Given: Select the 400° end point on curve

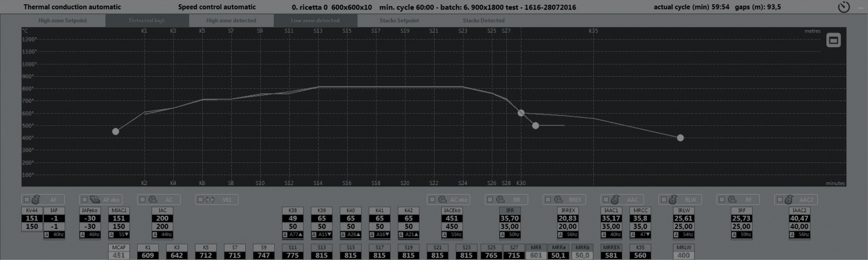Looking at the screenshot, I should [680, 138].
